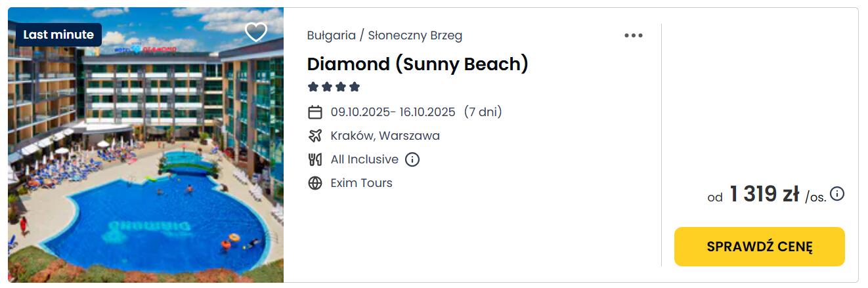Click the All Inclusive label
This screenshot has width=868, height=288.
pos(364,159)
